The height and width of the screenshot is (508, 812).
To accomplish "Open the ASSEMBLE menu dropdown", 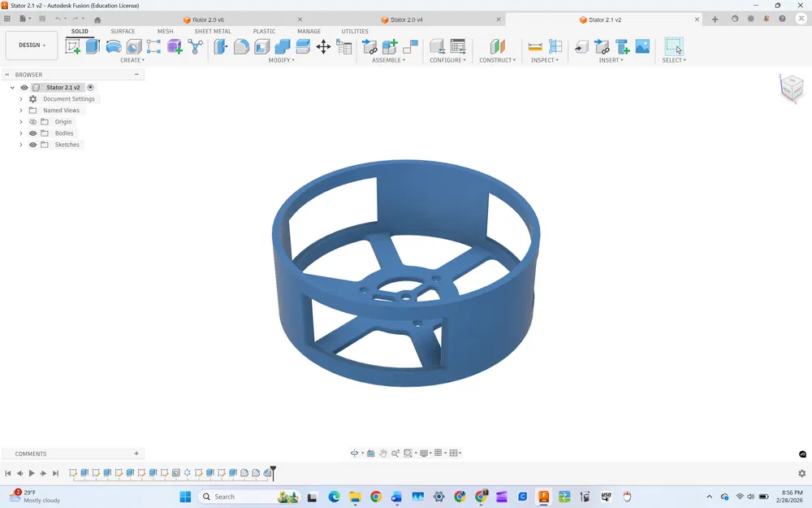I will pyautogui.click(x=388, y=60).
